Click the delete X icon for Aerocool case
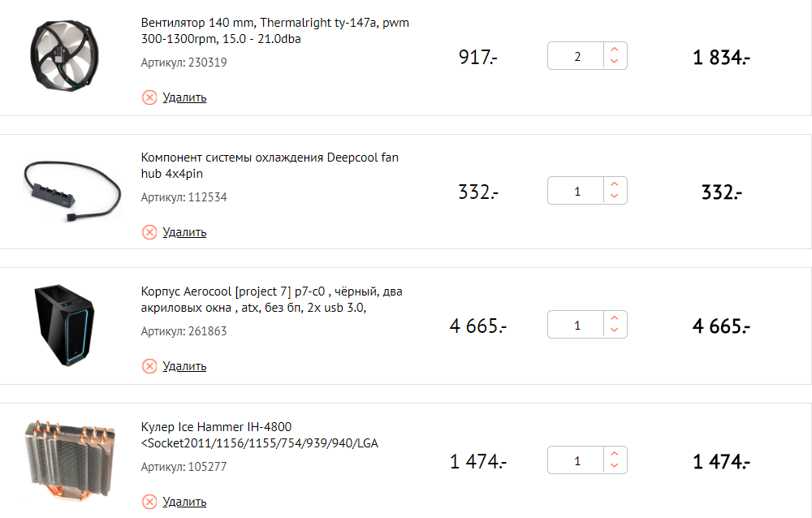The image size is (812, 518). coord(149,366)
